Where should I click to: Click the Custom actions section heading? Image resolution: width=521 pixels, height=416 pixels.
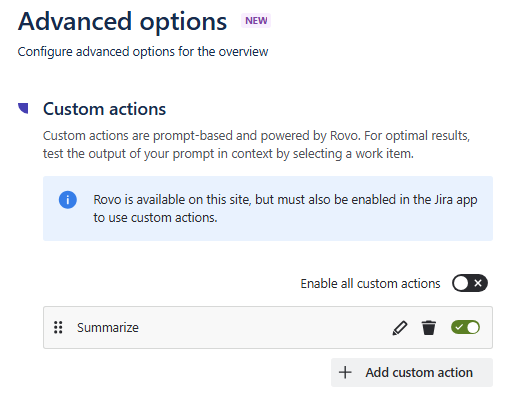click(x=104, y=109)
